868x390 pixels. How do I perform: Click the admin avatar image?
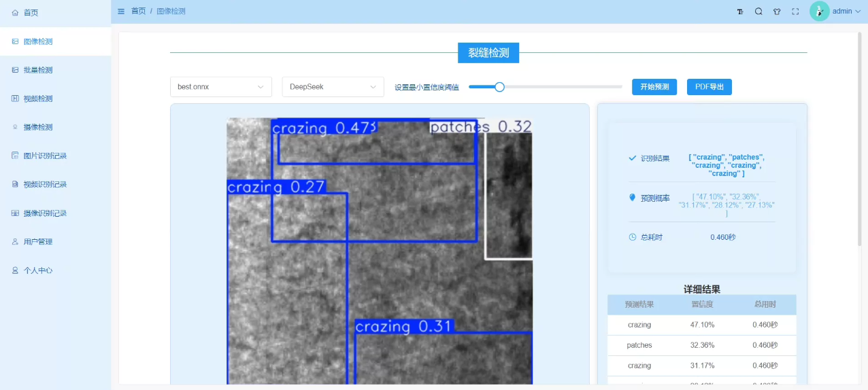(x=820, y=11)
